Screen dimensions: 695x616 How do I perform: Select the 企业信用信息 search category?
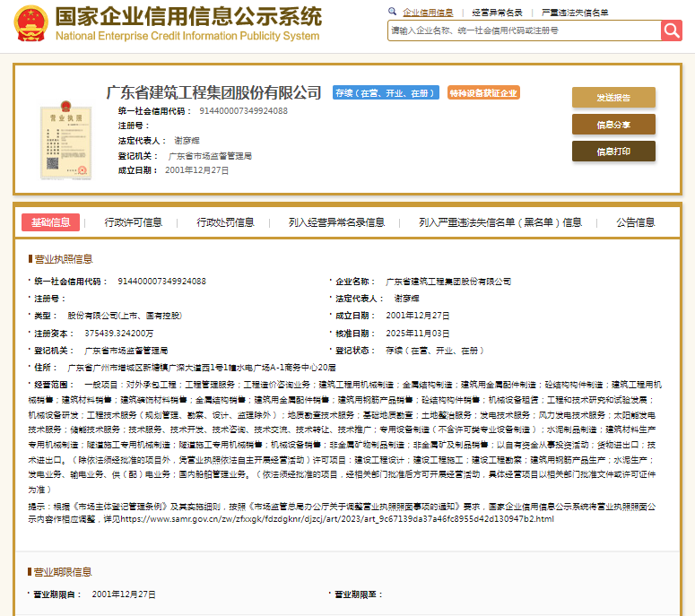(x=428, y=13)
